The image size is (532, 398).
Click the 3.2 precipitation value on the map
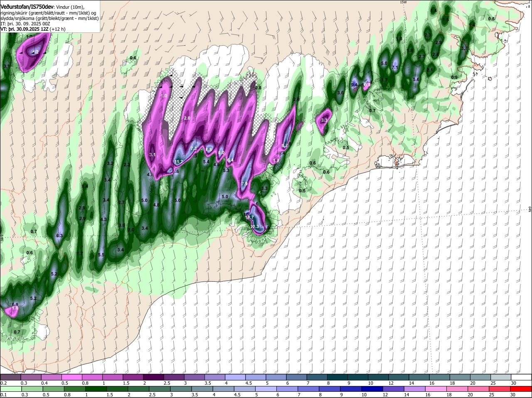coord(110,164)
